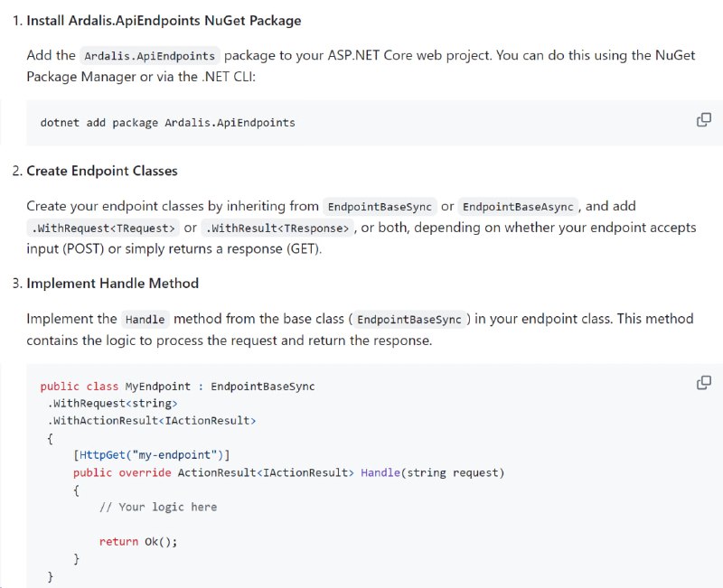Click the code line '.WithRequest<string>'
This screenshot has width=723, height=588.
click(112, 404)
